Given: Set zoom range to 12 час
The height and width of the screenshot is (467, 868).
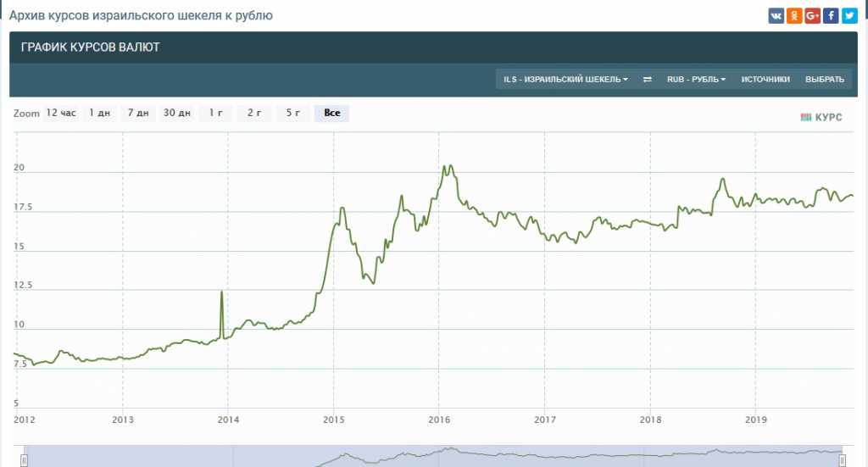Looking at the screenshot, I should tap(61, 113).
